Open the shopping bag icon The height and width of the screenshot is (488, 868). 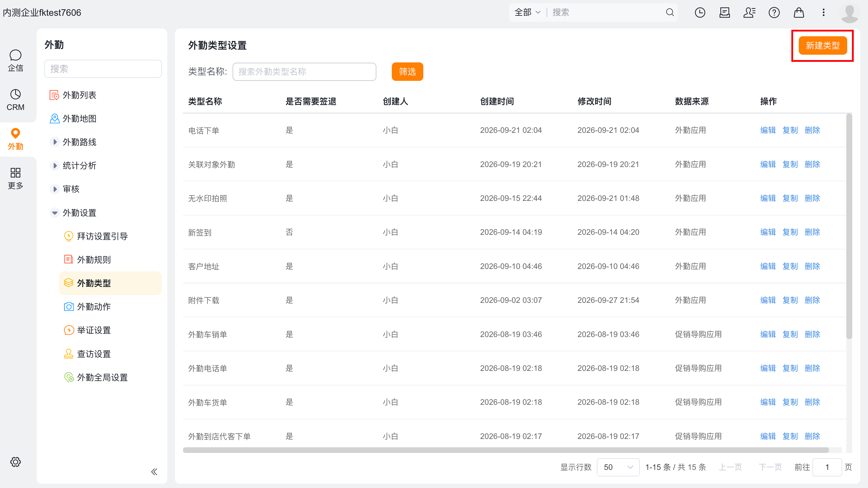[x=798, y=12]
